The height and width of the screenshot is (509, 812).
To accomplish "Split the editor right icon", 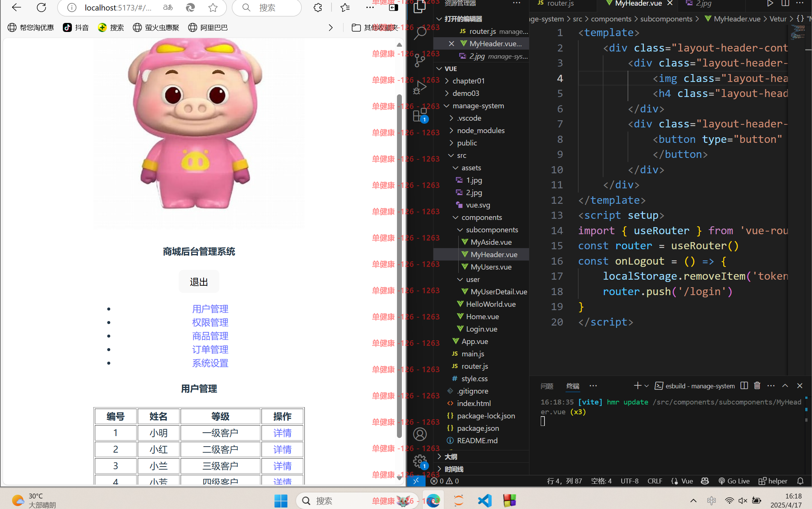I will [785, 4].
